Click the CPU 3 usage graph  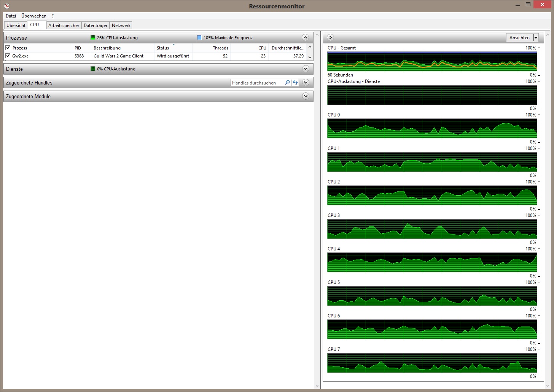tap(432, 229)
